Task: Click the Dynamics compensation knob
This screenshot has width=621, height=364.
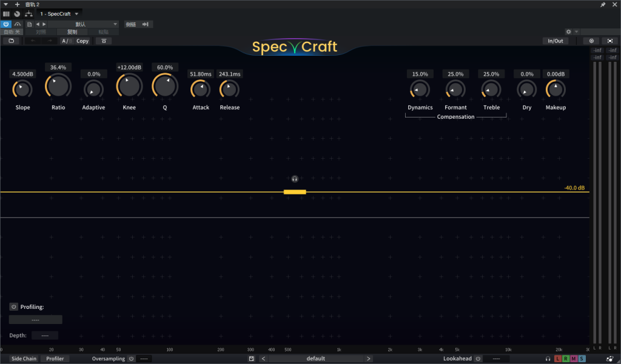Action: click(x=420, y=90)
